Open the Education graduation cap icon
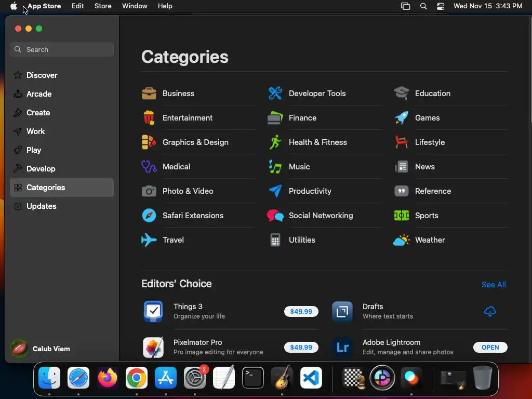Screen dimensions: 532x399 (x=402, y=94)
